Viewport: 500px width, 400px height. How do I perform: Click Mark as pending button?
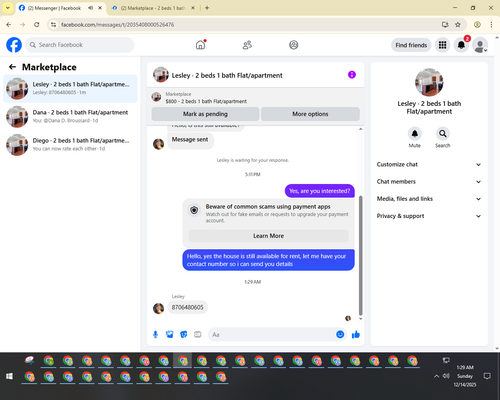pos(205,114)
